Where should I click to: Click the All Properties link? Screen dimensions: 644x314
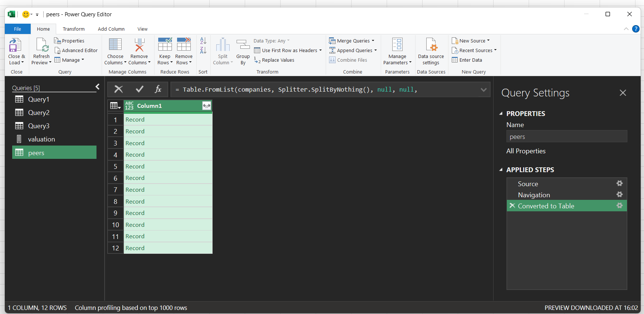pos(526,151)
